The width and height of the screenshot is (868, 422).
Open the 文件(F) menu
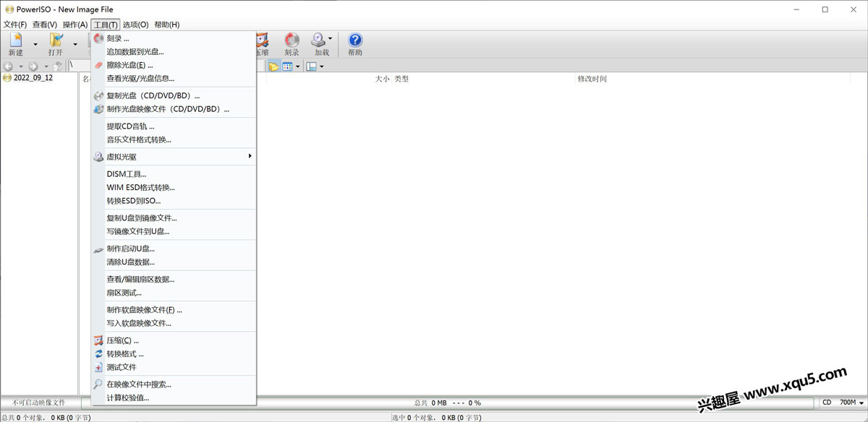tap(15, 25)
